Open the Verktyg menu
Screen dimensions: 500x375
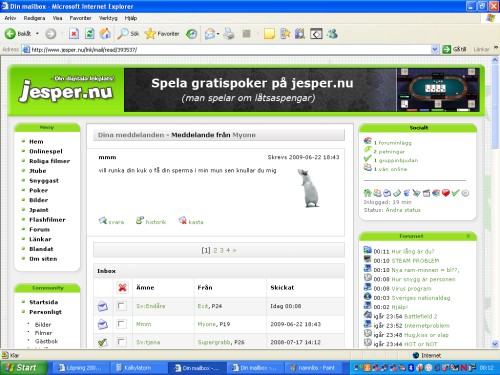click(108, 18)
